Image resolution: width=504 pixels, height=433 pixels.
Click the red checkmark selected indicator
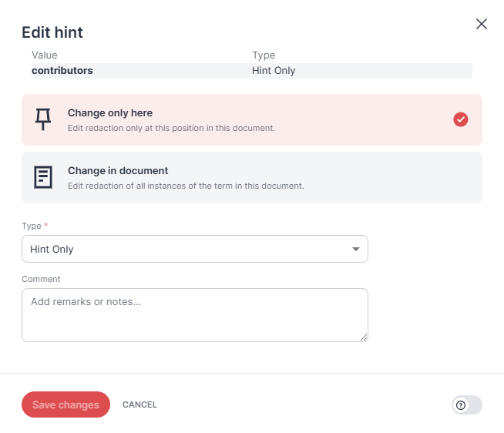click(x=461, y=119)
